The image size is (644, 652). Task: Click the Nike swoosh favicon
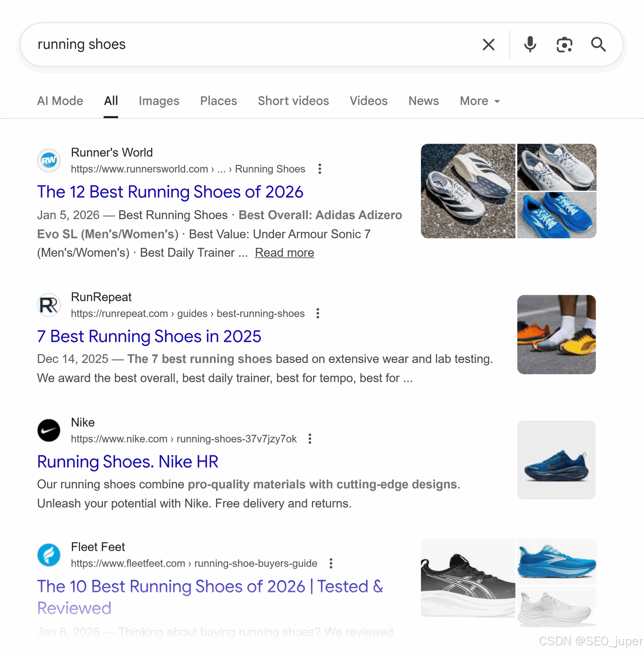pyautogui.click(x=49, y=430)
